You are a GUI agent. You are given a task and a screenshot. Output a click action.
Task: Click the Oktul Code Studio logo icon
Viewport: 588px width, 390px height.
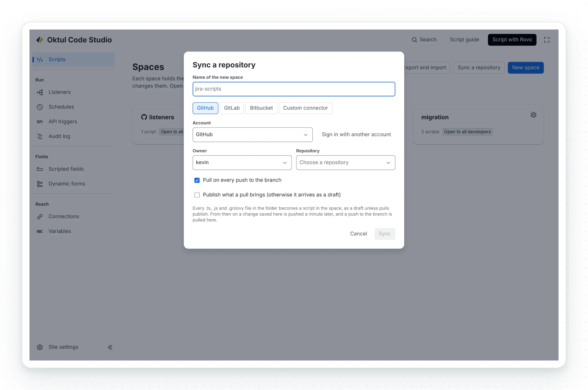(40, 40)
